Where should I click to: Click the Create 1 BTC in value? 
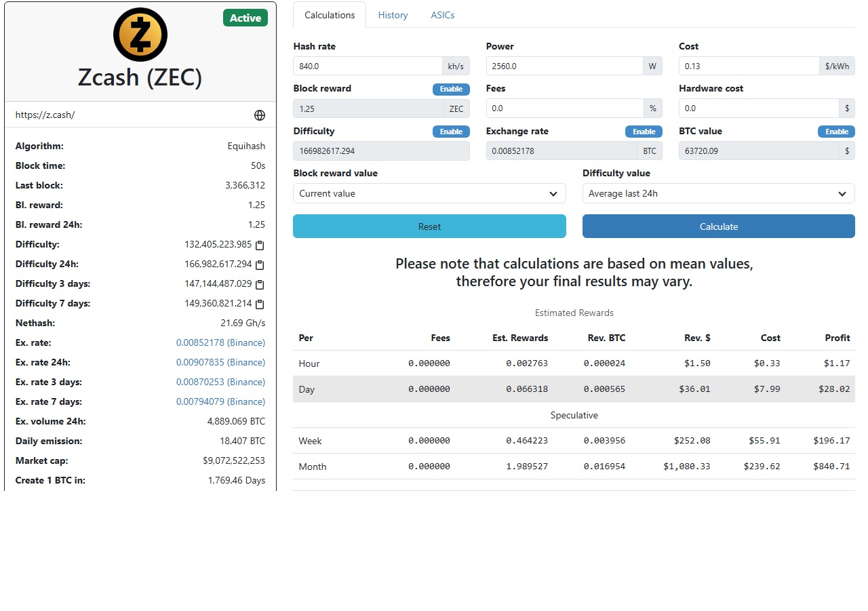pos(237,481)
